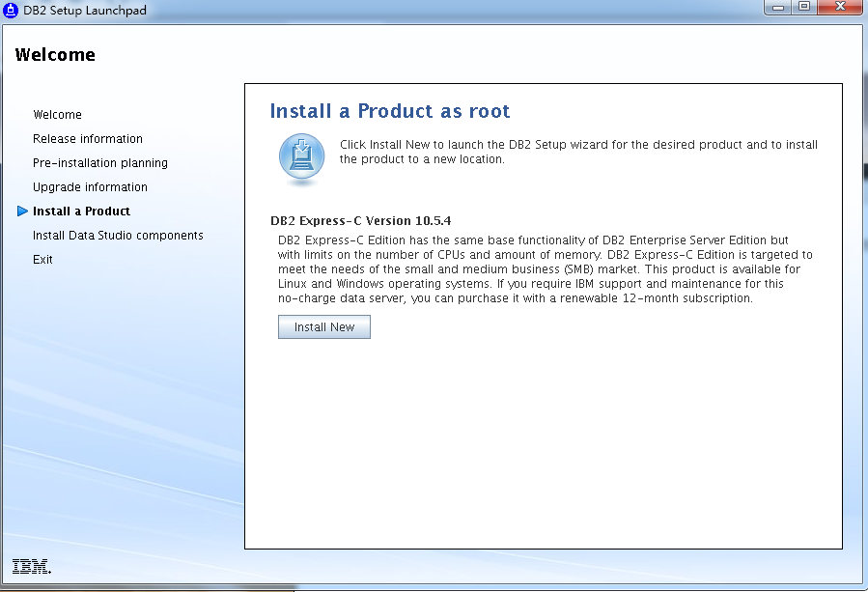
Task: Click the DB2 Express-C Edition description paragraph
Action: (546, 269)
